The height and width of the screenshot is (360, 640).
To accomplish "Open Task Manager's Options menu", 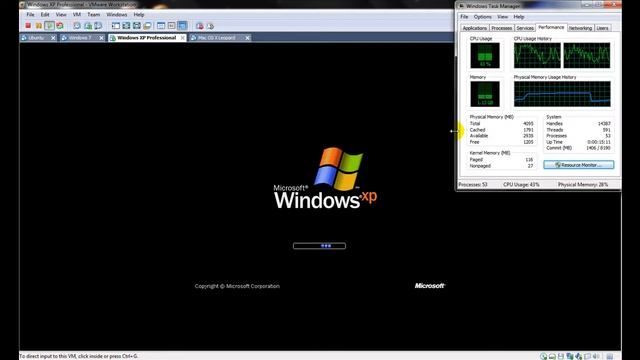I will pyautogui.click(x=482, y=17).
